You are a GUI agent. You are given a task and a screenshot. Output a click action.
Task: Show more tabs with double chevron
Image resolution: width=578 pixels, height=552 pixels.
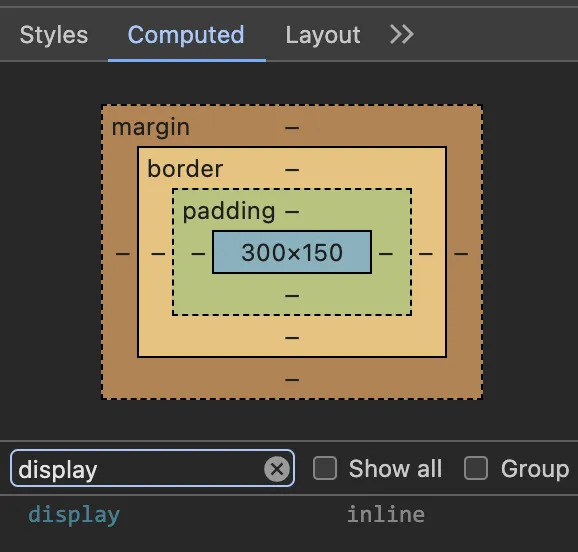tap(402, 35)
